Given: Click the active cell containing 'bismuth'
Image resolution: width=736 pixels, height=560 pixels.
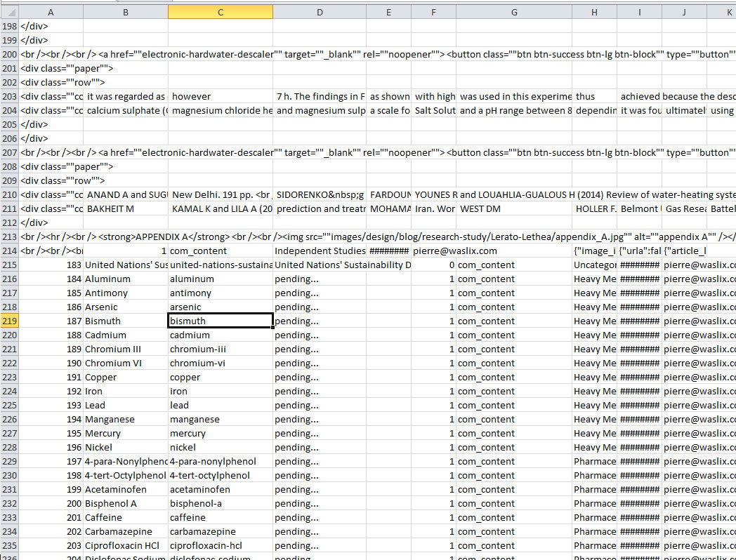Looking at the screenshot, I should coord(220,321).
